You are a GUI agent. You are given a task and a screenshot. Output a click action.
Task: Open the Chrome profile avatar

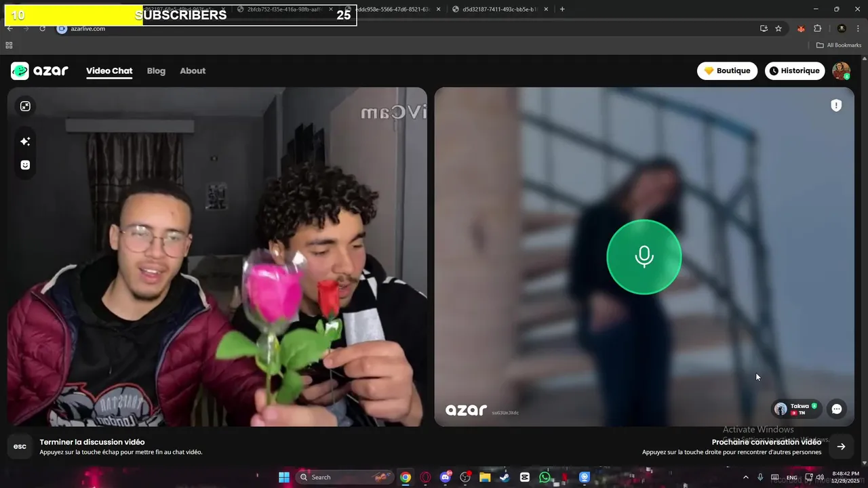tap(842, 28)
